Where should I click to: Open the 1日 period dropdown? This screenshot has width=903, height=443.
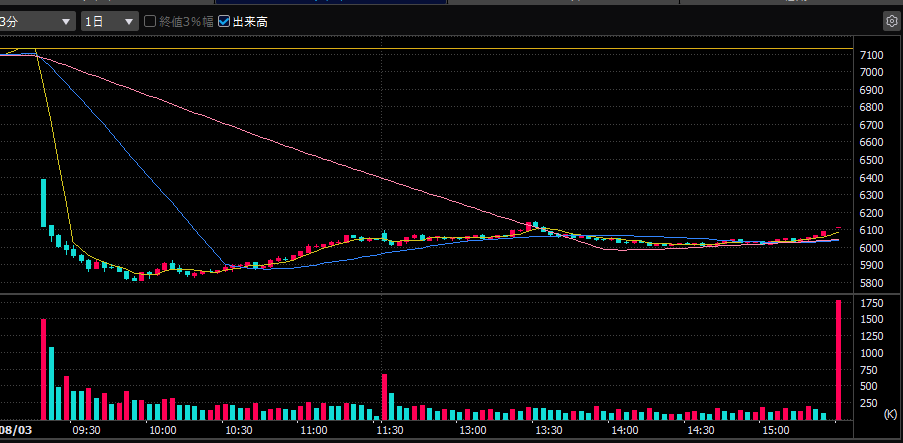pos(109,22)
